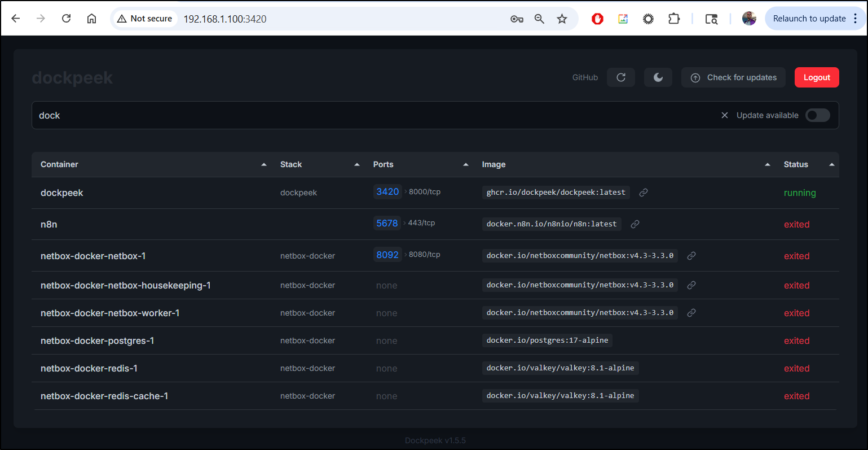Click Check for updates button
868x450 pixels.
point(734,77)
